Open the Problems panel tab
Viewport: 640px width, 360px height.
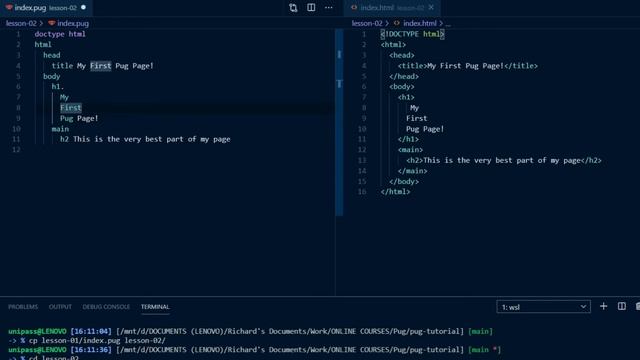pyautogui.click(x=23, y=307)
